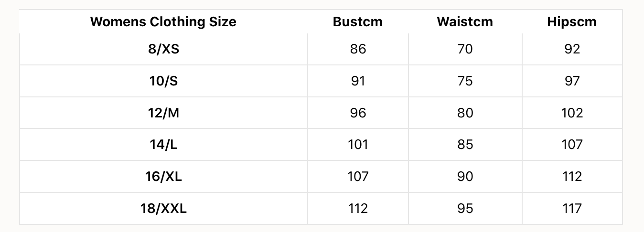
Task: Click the Womens Clothing Size column header
Action: point(163,22)
